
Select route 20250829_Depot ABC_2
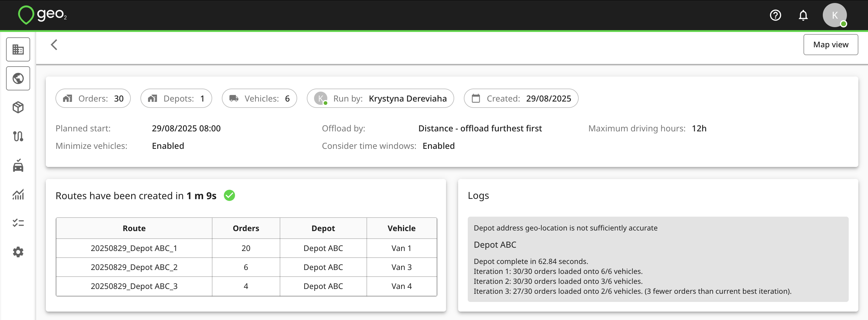point(134,267)
